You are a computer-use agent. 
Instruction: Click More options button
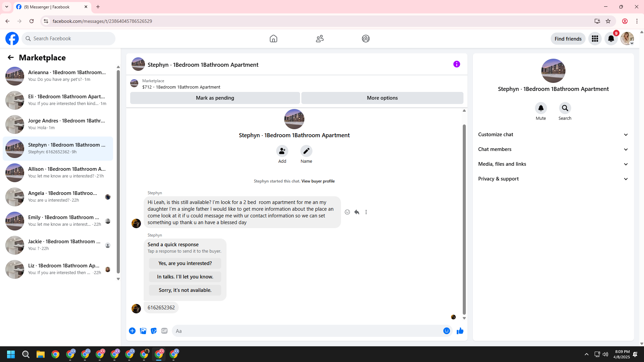coord(382,98)
